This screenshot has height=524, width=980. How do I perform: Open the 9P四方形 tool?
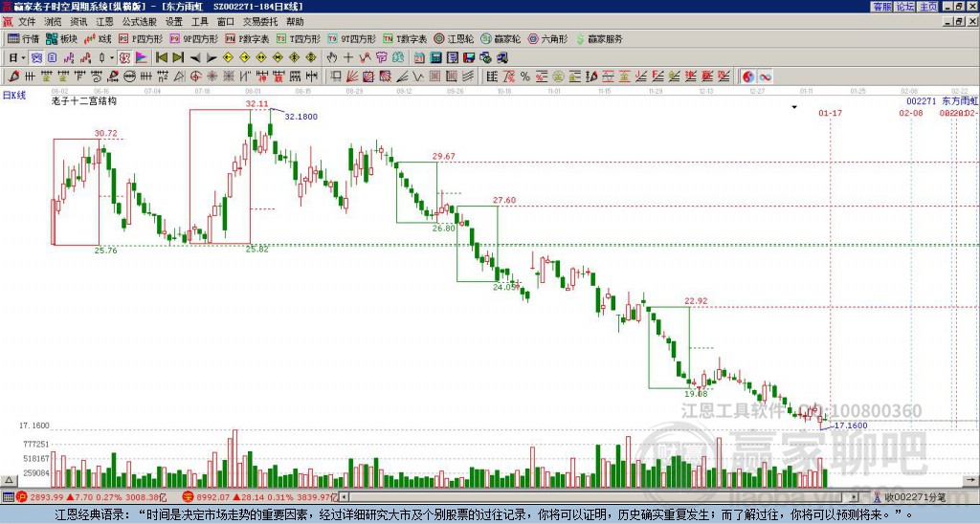[x=193, y=38]
